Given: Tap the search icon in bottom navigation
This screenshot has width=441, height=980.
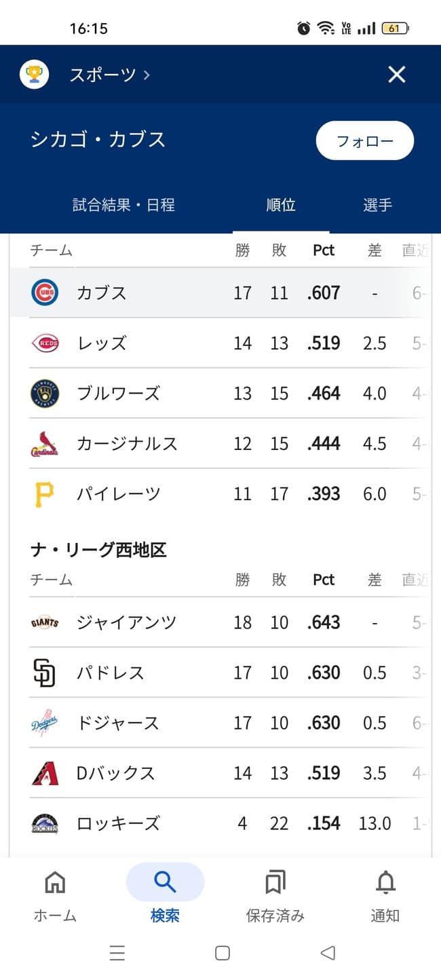Looking at the screenshot, I should 165,881.
